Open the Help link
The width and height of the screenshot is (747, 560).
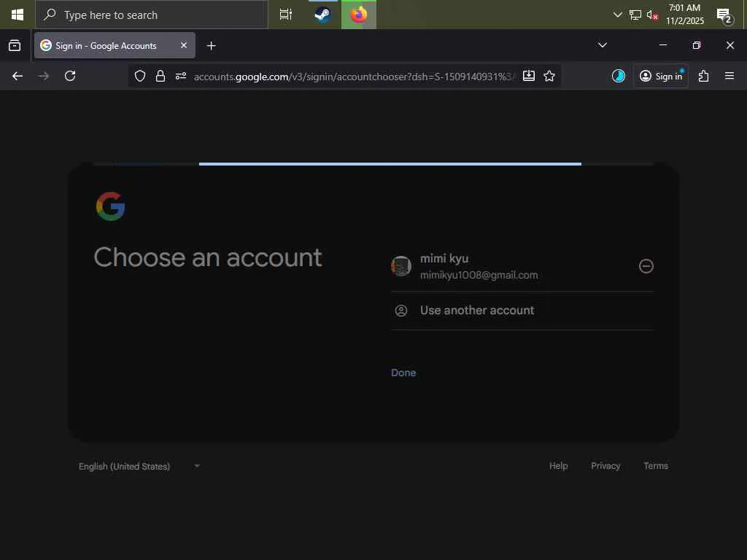click(558, 466)
